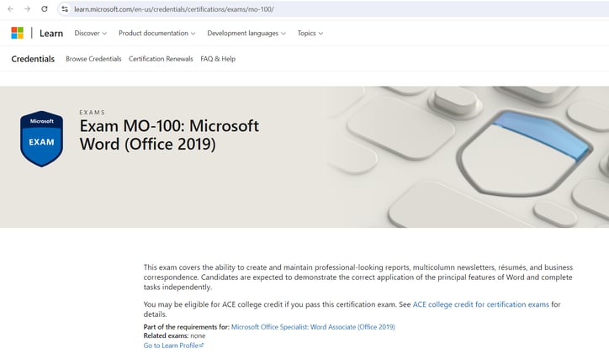The width and height of the screenshot is (609, 364).
Task: Expand the Development languages menu
Action: coord(246,34)
